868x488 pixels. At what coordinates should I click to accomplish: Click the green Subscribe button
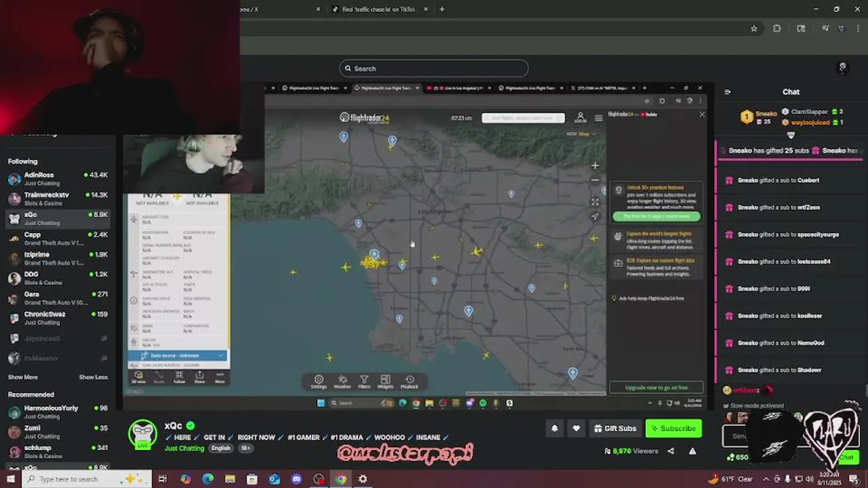click(673, 428)
